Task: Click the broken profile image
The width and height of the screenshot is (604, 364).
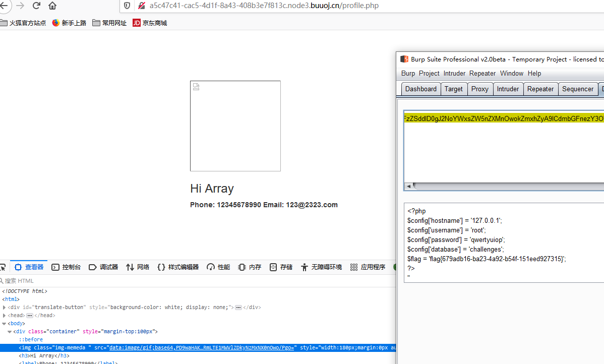Action: pos(235,126)
